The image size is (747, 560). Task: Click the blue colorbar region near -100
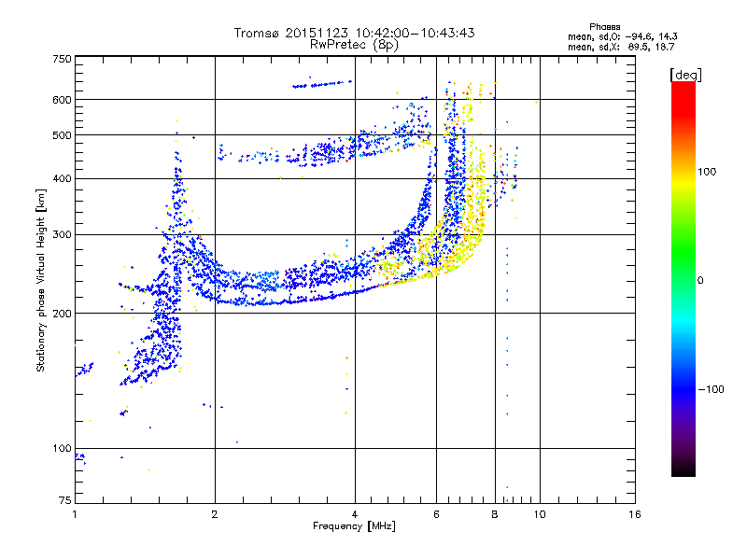684,388
